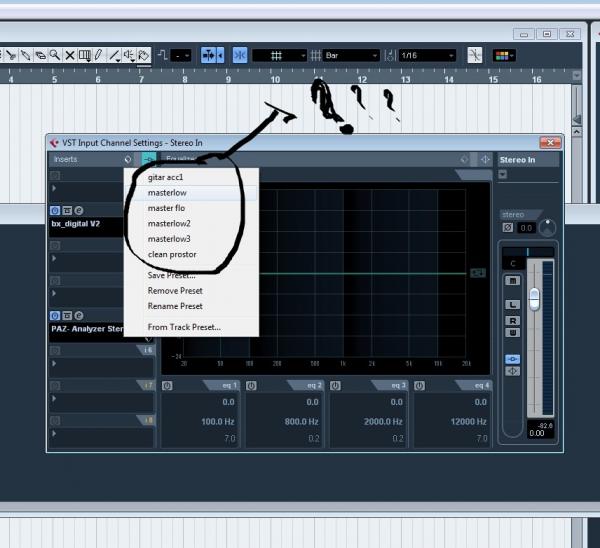The height and width of the screenshot is (548, 600).
Task: Click the channel volume fader handle
Action: [535, 297]
